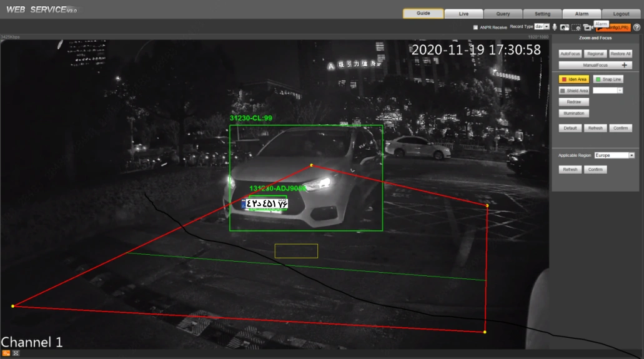This screenshot has height=359, width=644.
Task: Click the fullscreen icon in bottom bar
Action: coord(16,353)
